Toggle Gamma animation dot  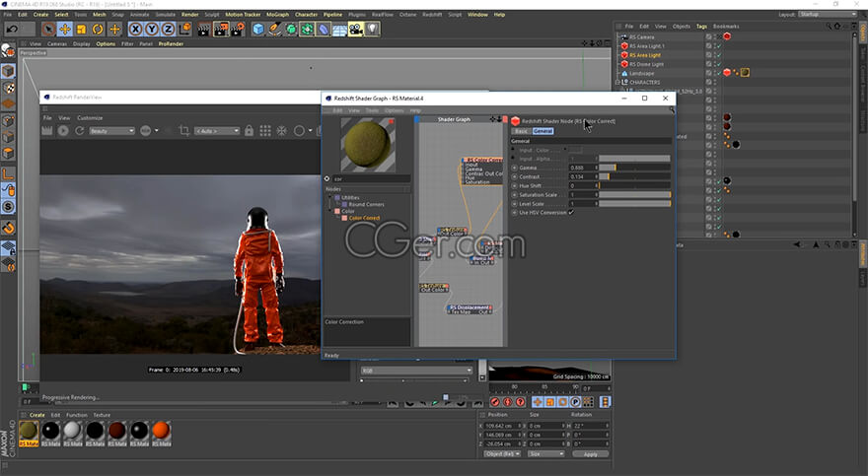514,168
